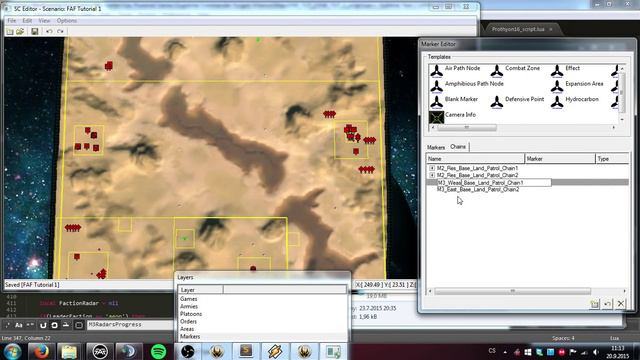Click undo icon at Marker Editor bottom

pyautogui.click(x=607, y=304)
